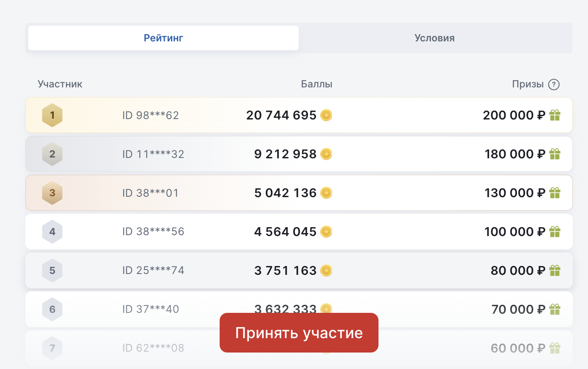The width and height of the screenshot is (588, 369).
Task: Select participant ID 98***62
Action: [151, 115]
